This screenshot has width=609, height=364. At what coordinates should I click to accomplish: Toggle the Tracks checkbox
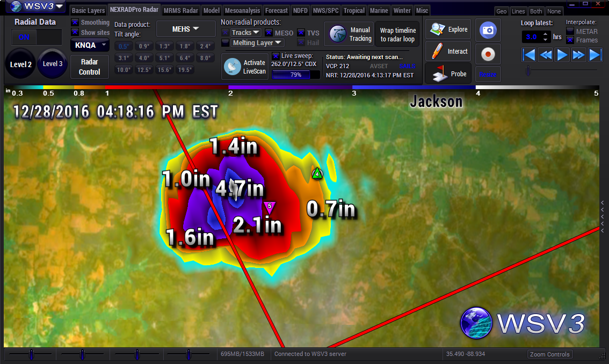pyautogui.click(x=225, y=33)
